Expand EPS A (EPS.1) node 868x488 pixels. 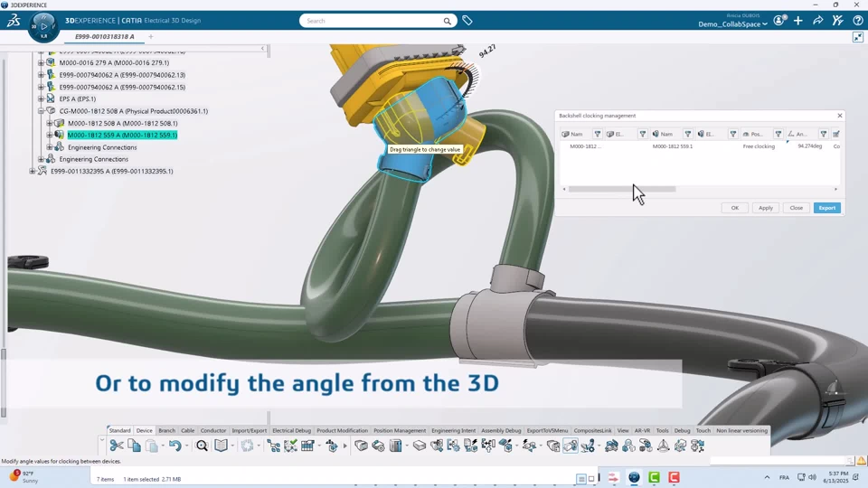click(x=41, y=99)
